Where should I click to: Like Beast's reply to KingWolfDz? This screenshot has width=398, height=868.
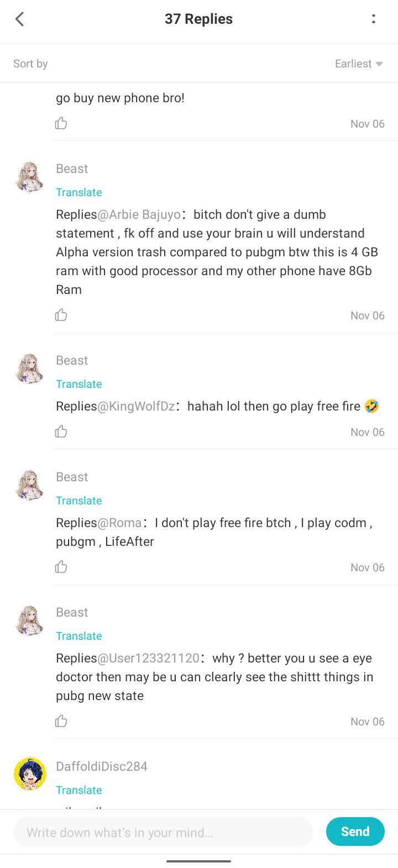61,432
